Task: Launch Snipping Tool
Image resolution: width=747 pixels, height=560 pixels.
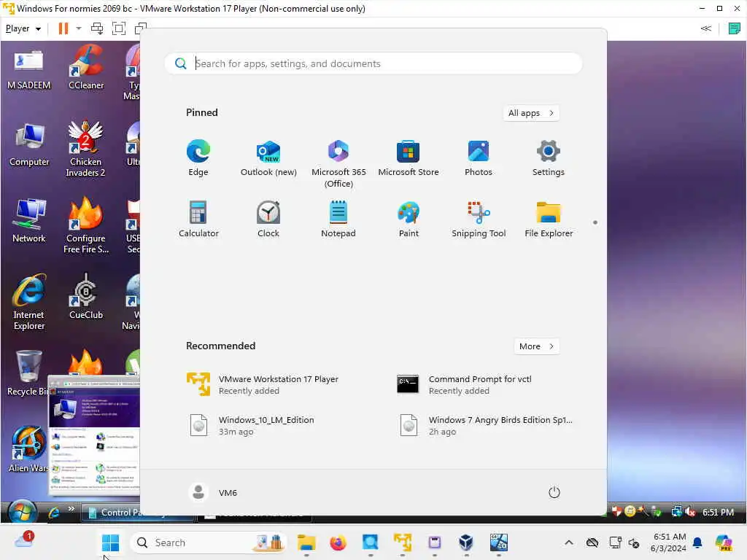Action: pyautogui.click(x=479, y=219)
